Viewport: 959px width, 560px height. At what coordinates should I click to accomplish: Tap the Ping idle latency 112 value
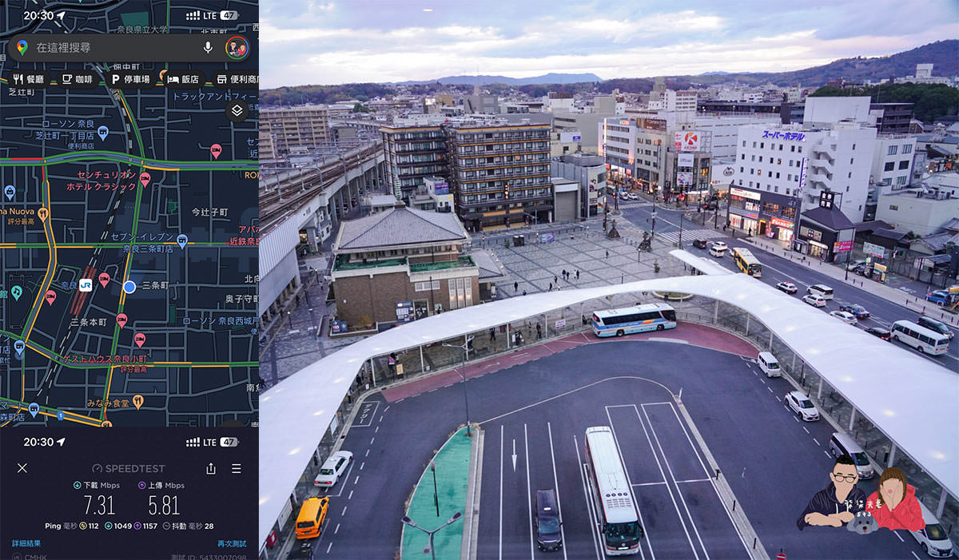tap(94, 525)
